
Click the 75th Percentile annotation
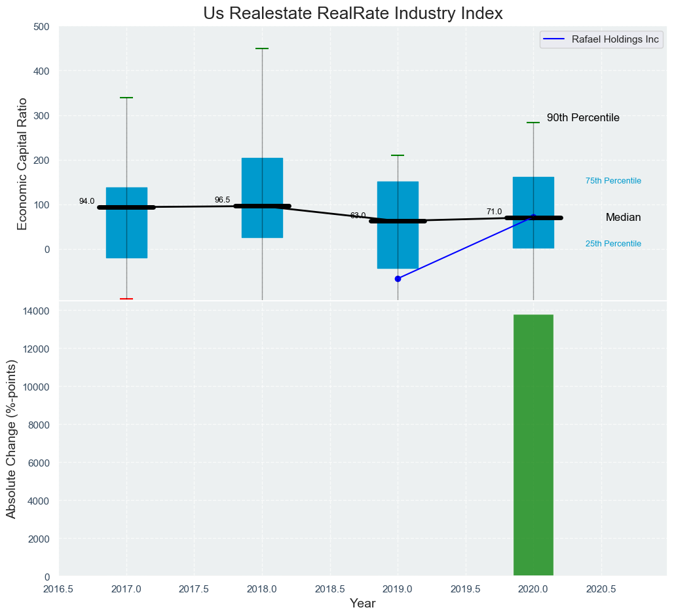tap(613, 181)
